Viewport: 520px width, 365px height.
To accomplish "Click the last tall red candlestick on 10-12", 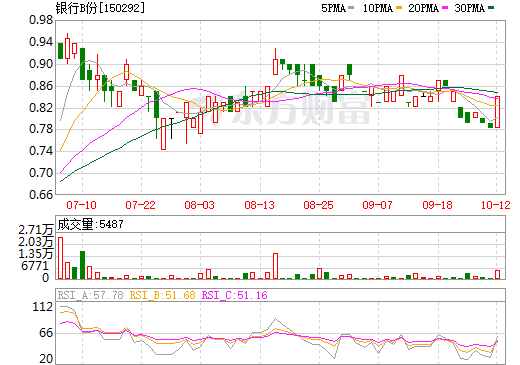I will (x=497, y=112).
